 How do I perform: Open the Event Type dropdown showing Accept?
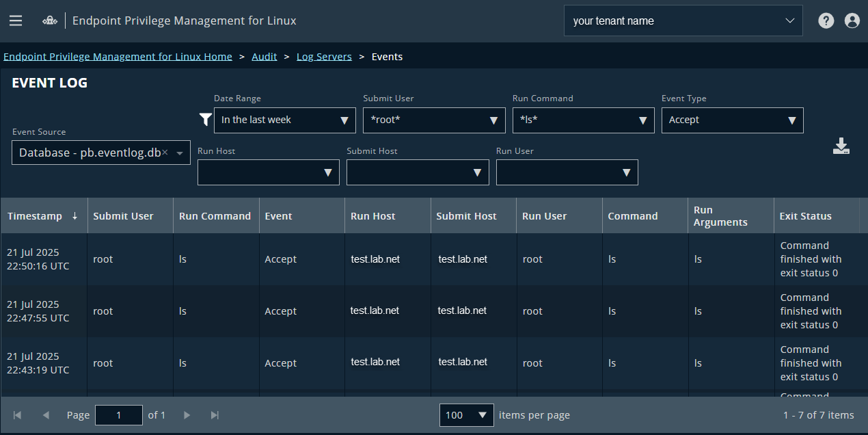733,120
